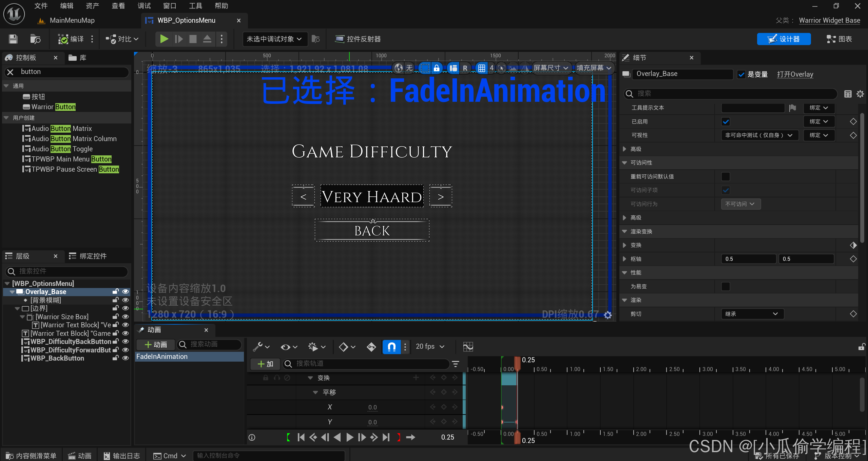Uncheck the 是变量 checkbox
The width and height of the screenshot is (868, 461).
pos(741,74)
